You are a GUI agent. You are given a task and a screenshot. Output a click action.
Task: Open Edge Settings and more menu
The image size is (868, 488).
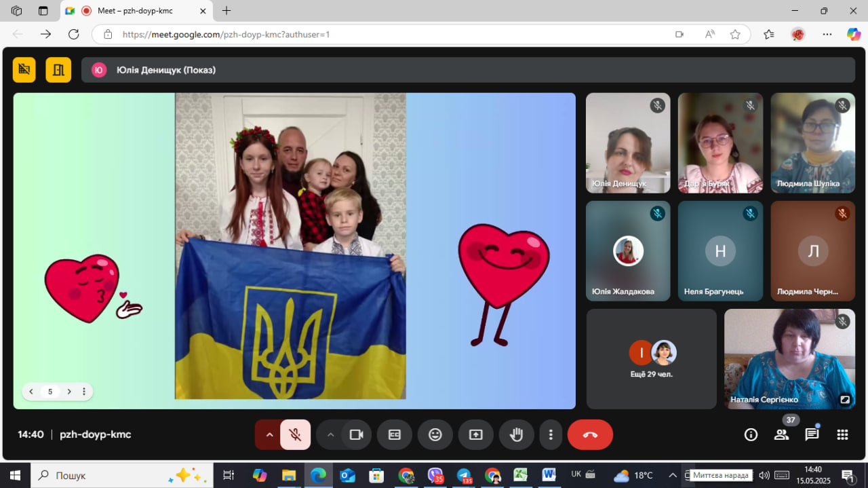(827, 34)
